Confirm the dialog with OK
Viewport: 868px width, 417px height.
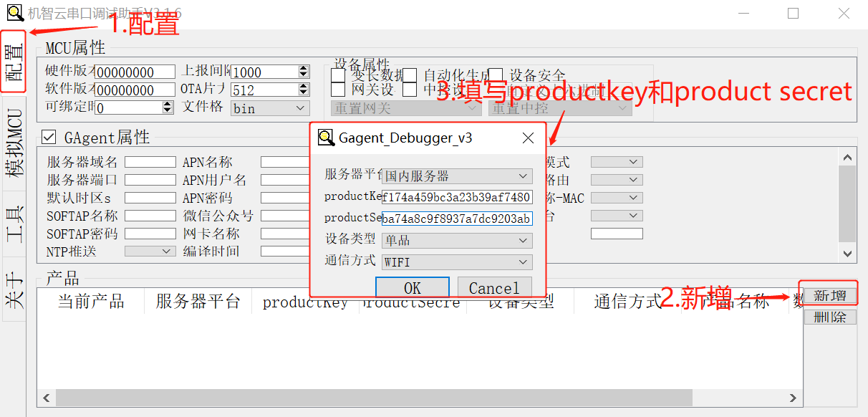tap(413, 288)
